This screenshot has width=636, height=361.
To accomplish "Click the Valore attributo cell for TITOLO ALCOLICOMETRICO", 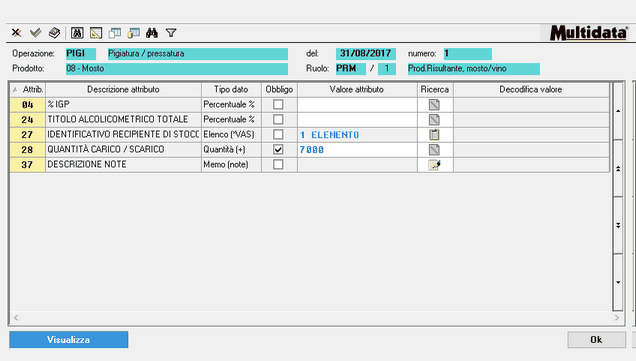I will pos(357,120).
